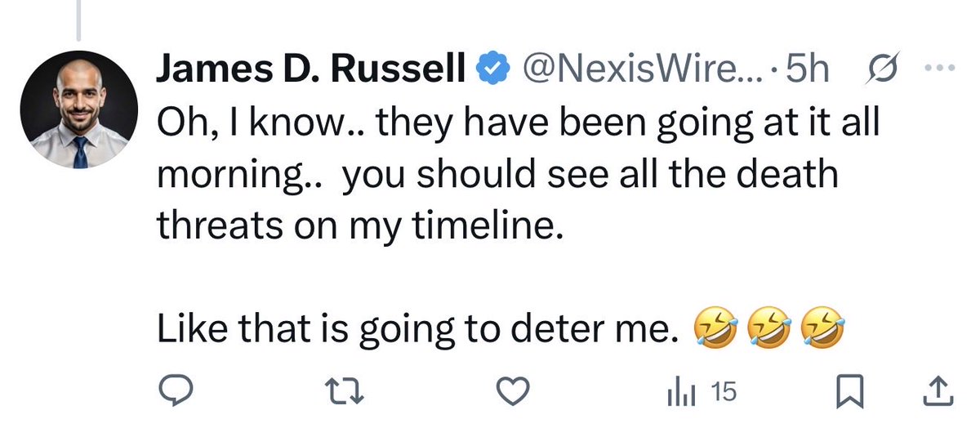Repost this tweet using the retweet icon

(x=344, y=394)
